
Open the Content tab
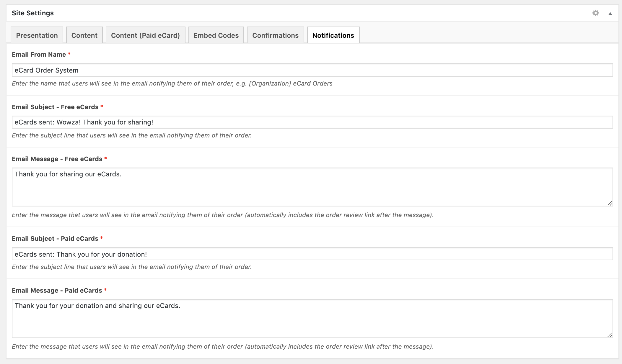(x=84, y=35)
